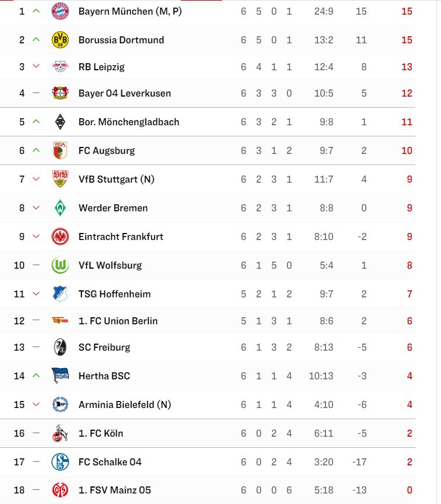Open Arminia Bielefeld (N) team link
441x504 pixels.
click(x=125, y=404)
